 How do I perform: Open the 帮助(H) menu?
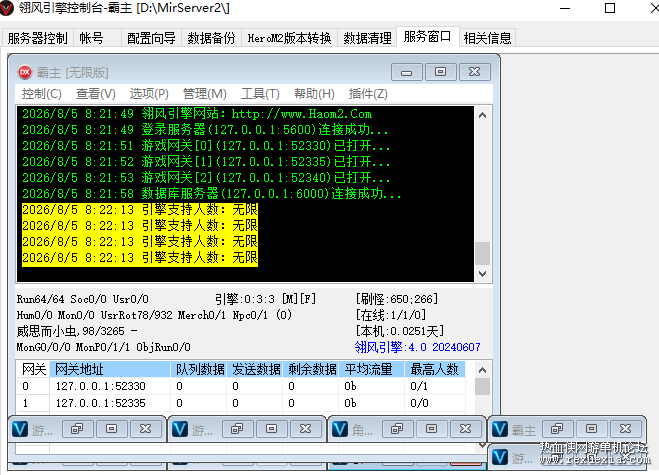tap(314, 94)
